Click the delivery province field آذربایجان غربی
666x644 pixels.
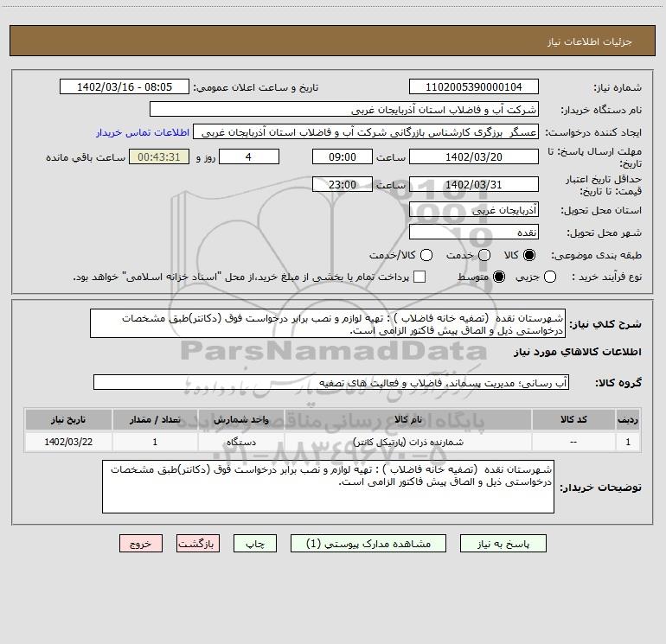474,209
